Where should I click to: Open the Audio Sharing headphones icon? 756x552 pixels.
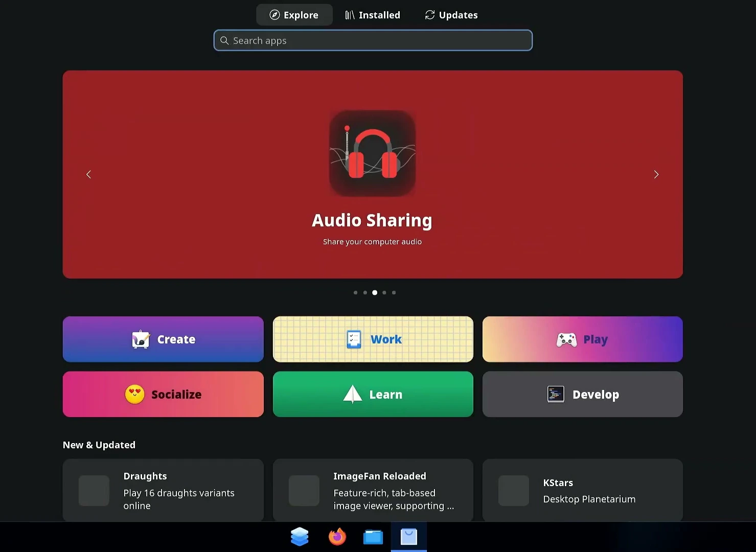pos(373,153)
